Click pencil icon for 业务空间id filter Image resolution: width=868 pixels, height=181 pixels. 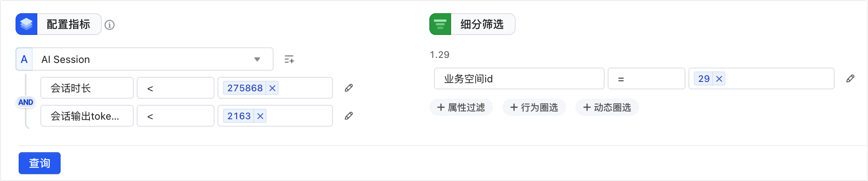[x=850, y=78]
